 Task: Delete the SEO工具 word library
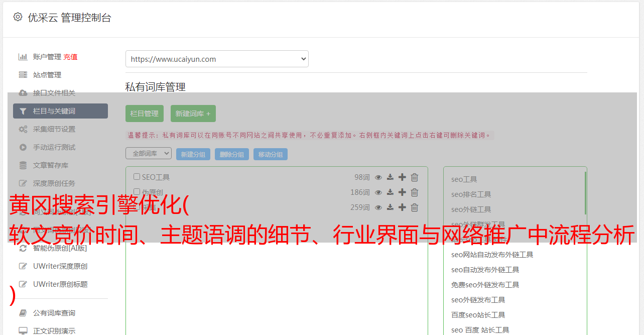point(415,177)
